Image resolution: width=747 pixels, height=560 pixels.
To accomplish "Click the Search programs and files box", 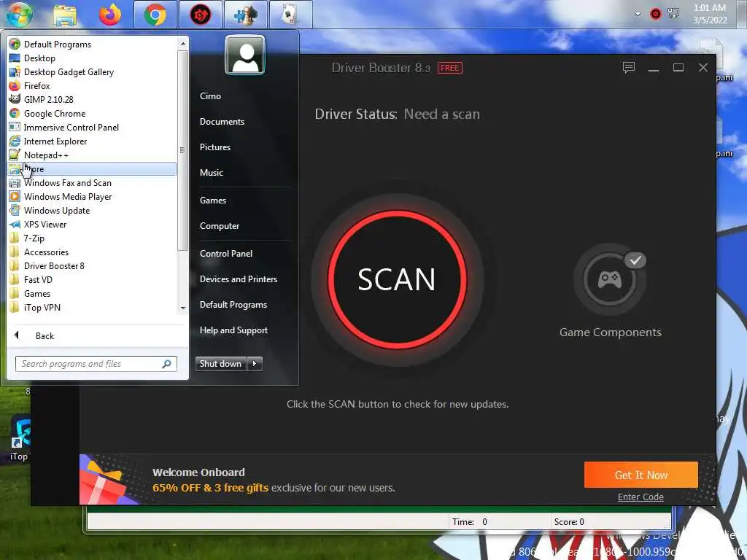I will (x=96, y=364).
